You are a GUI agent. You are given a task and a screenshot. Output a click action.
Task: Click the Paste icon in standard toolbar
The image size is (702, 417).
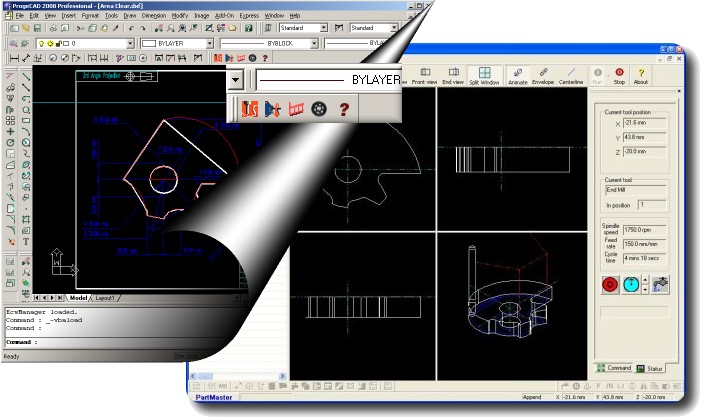104,28
